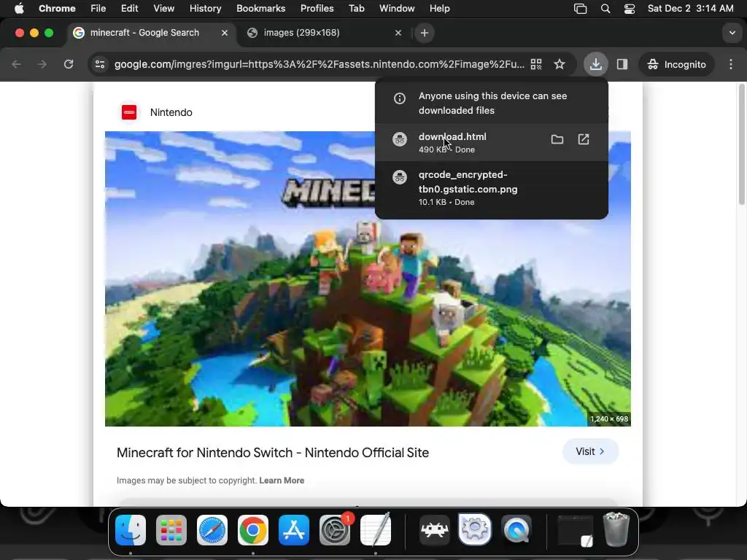Image resolution: width=747 pixels, height=560 pixels.
Task: Click the Minecraft preview image
Action: [368, 279]
